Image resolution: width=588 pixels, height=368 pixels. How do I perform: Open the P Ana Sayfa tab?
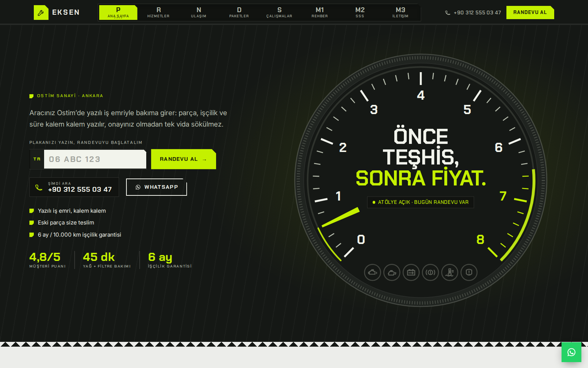(118, 13)
